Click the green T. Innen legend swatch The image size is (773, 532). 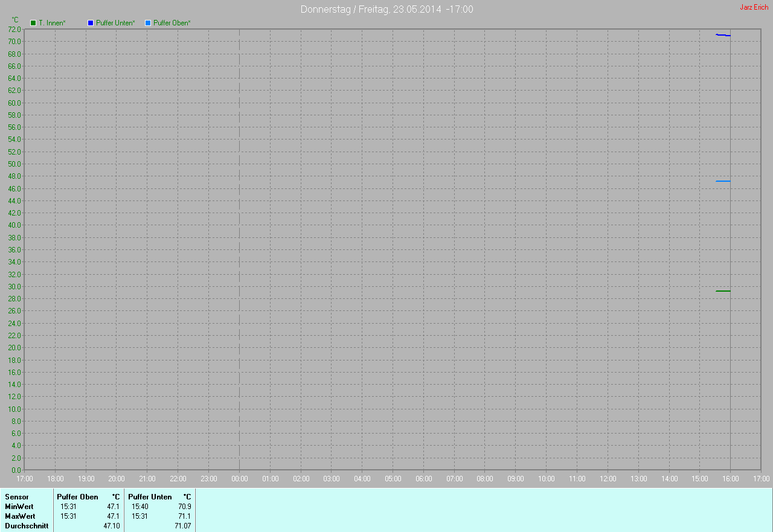click(33, 23)
